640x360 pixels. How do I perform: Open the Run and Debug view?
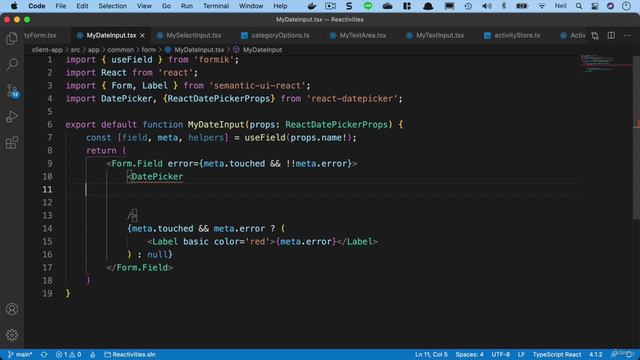click(x=12, y=117)
